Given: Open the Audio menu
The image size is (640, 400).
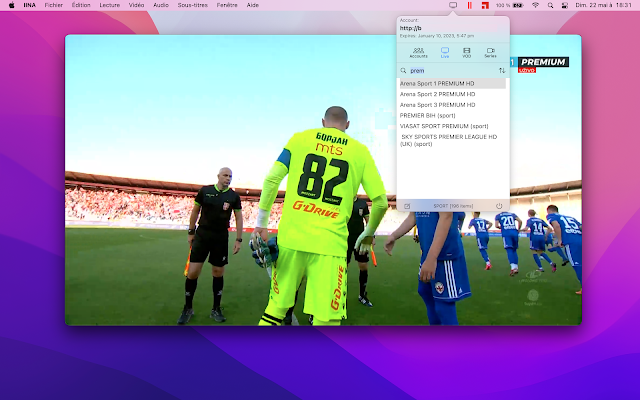Looking at the screenshot, I should click(x=161, y=5).
